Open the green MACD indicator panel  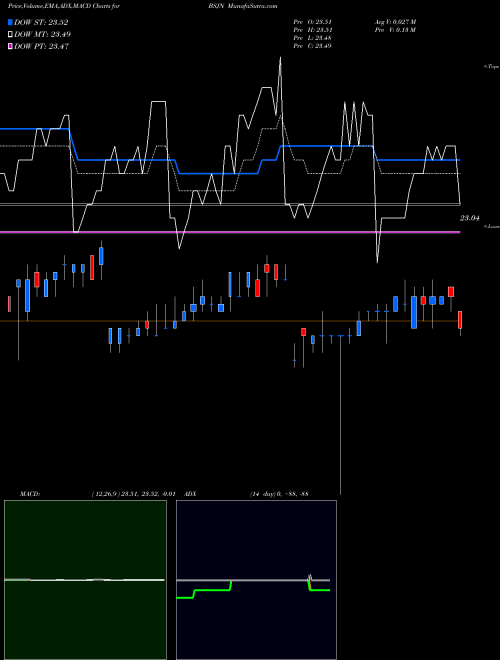click(x=85, y=580)
